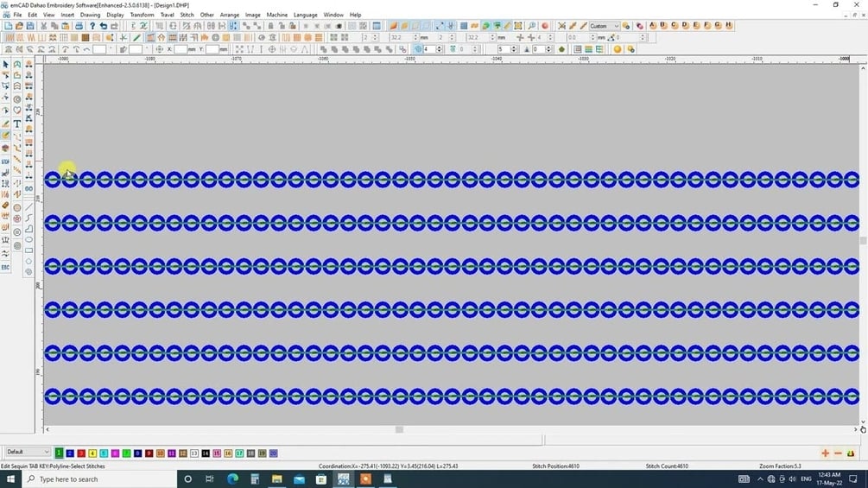Save the design with floppy icon
The width and height of the screenshot is (868, 488).
tap(30, 26)
